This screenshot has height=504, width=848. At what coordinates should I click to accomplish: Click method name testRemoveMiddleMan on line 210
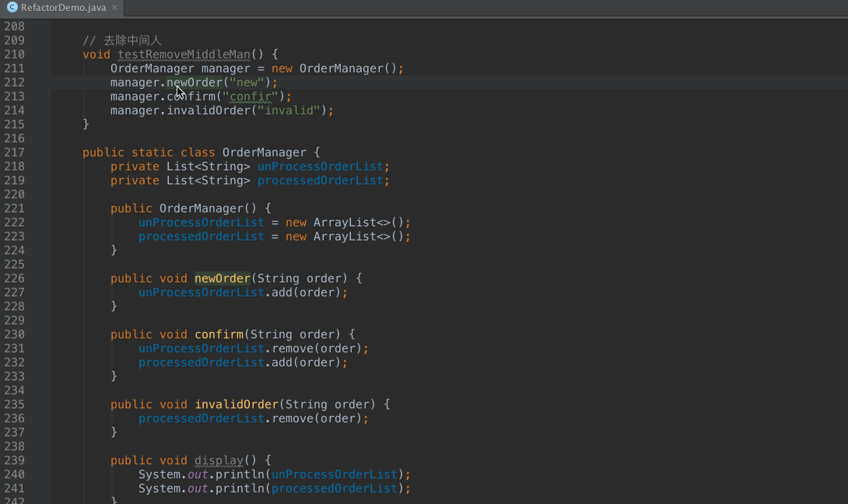click(184, 54)
